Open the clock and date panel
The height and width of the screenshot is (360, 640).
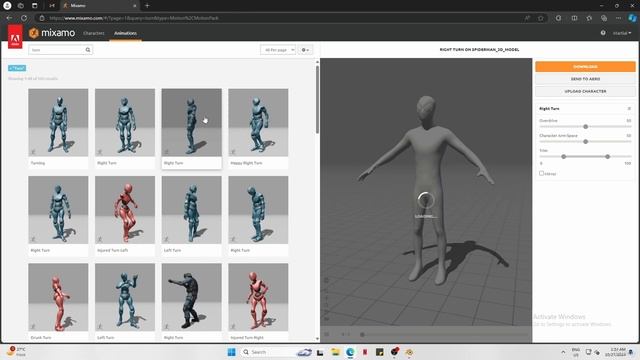pyautogui.click(x=616, y=352)
